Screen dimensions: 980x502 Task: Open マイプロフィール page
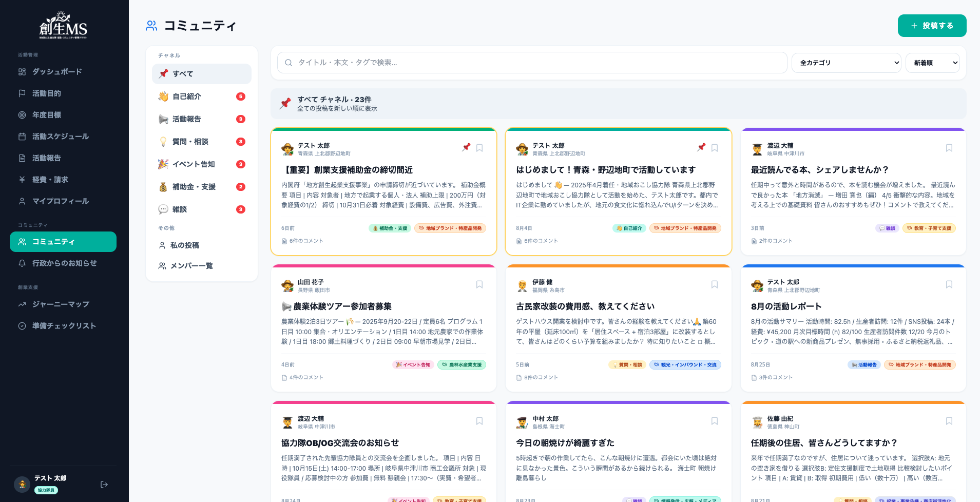(63, 201)
